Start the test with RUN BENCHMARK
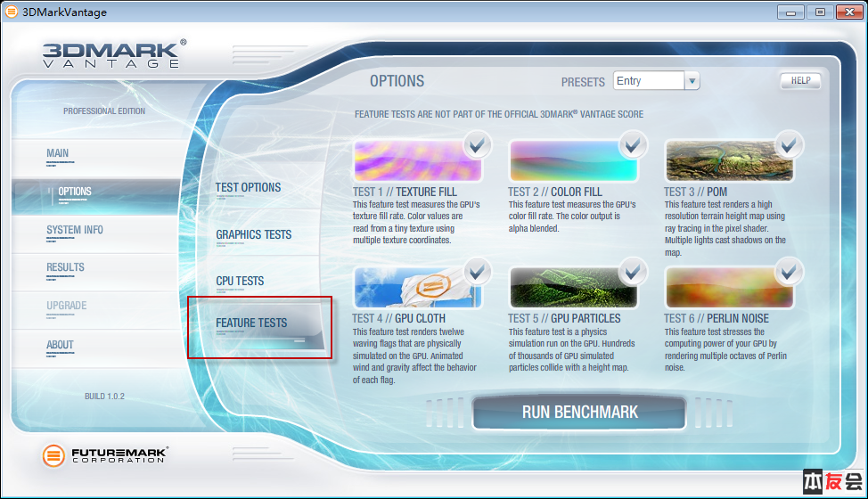Viewport: 868px width, 499px height. pos(579,413)
